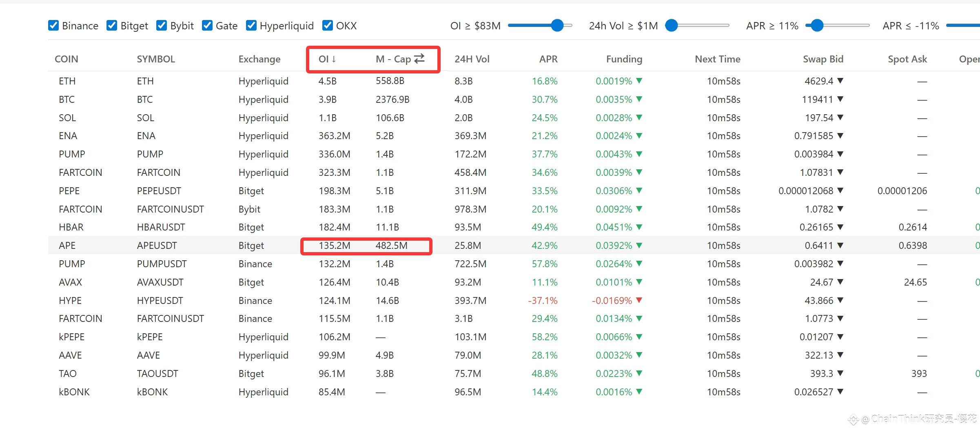The image size is (980, 430).
Task: Open swap bid arrow next to 0.000012068
Action: click(840, 191)
